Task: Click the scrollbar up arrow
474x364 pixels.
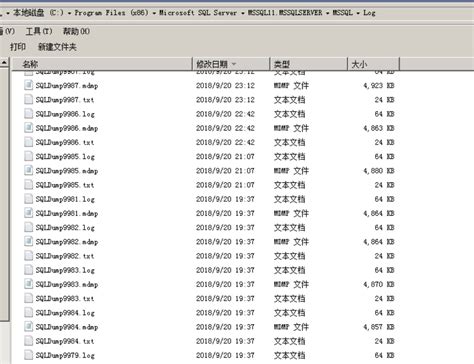Action: (x=4, y=62)
